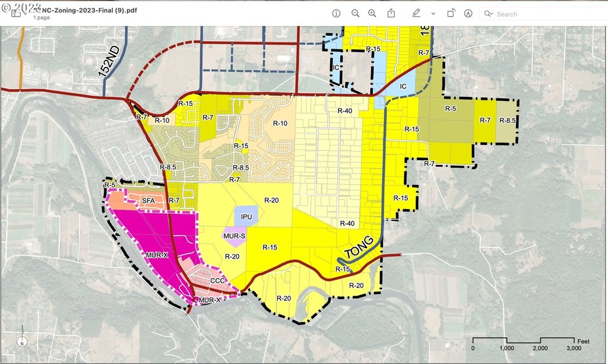
Task: Open the Share menu
Action: tap(391, 13)
